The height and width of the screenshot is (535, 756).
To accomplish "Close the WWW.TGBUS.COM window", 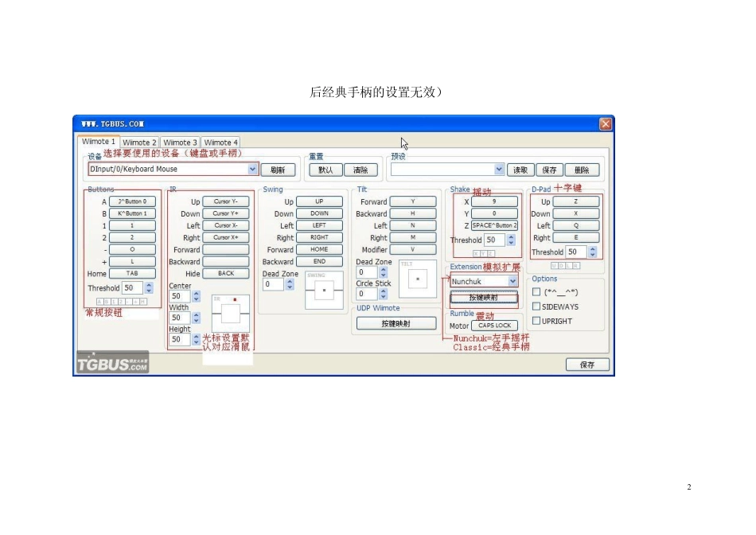I will click(606, 124).
